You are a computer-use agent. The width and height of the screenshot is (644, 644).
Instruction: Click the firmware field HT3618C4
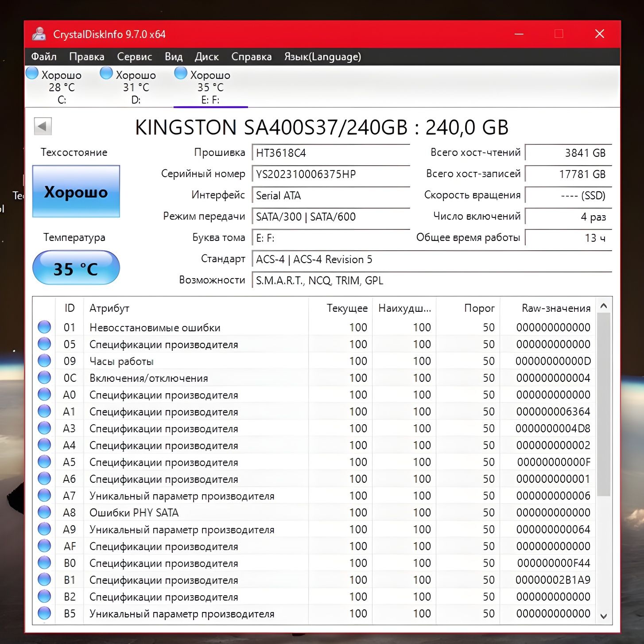[330, 153]
